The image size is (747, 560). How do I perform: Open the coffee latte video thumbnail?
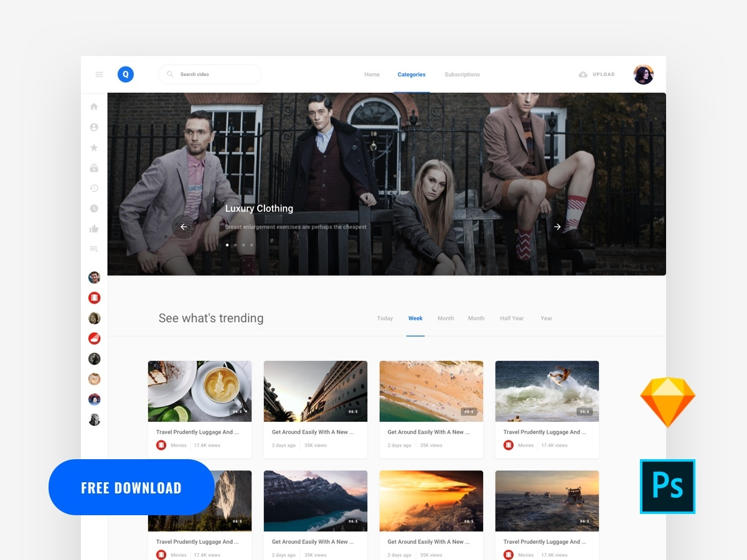(x=200, y=391)
